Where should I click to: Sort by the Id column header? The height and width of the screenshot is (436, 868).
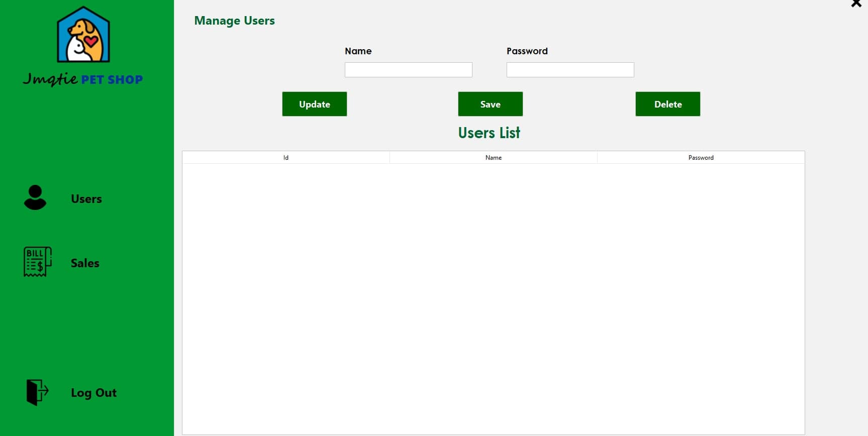286,158
